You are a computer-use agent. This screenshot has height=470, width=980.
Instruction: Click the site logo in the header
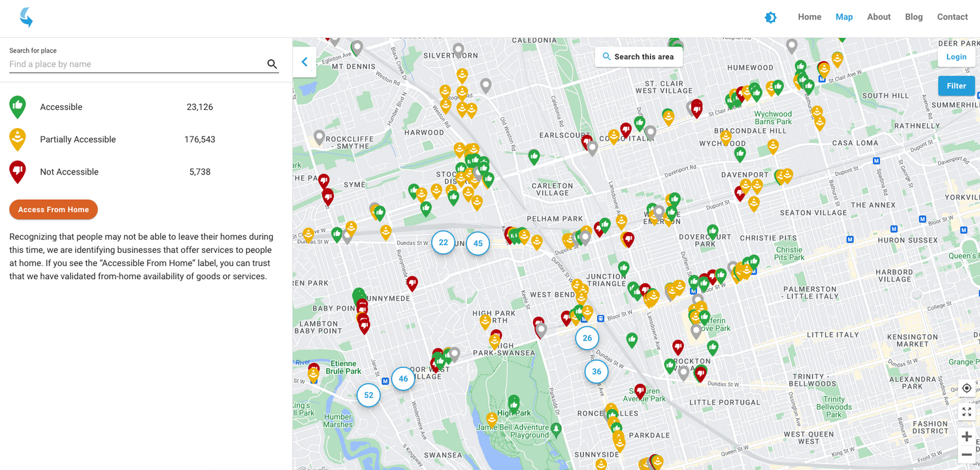26,18
